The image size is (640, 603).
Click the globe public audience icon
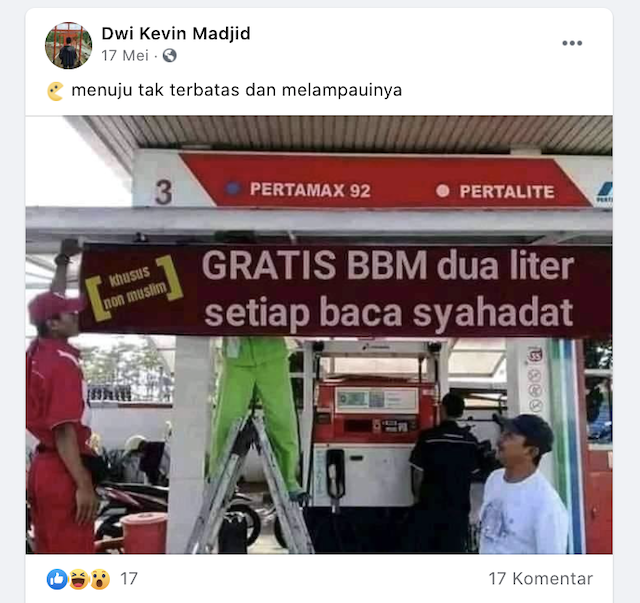pyautogui.click(x=170, y=56)
